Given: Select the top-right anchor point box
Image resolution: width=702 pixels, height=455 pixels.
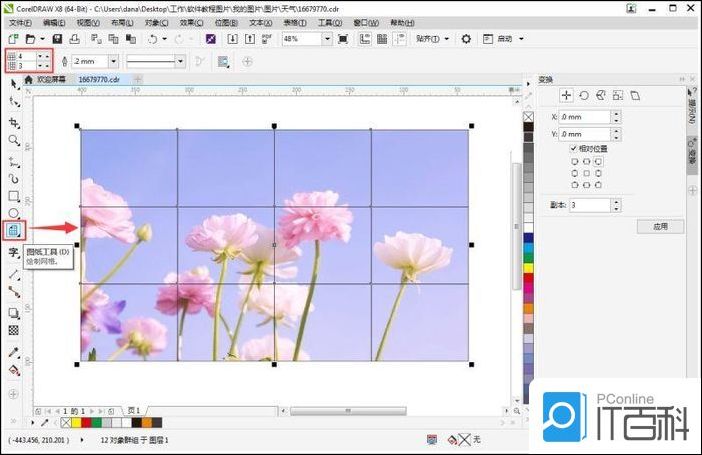Looking at the screenshot, I should click(x=598, y=160).
